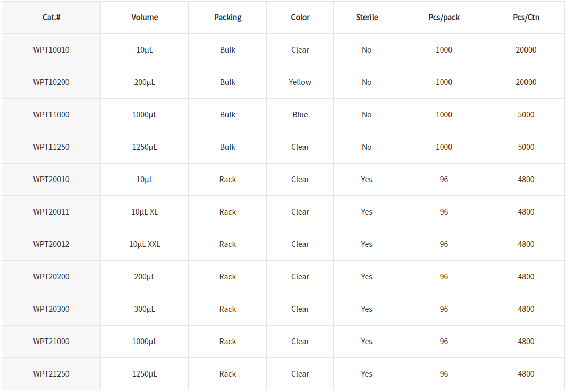Select catalog number WPT20300
This screenshot has width=567, height=392.
[51, 309]
